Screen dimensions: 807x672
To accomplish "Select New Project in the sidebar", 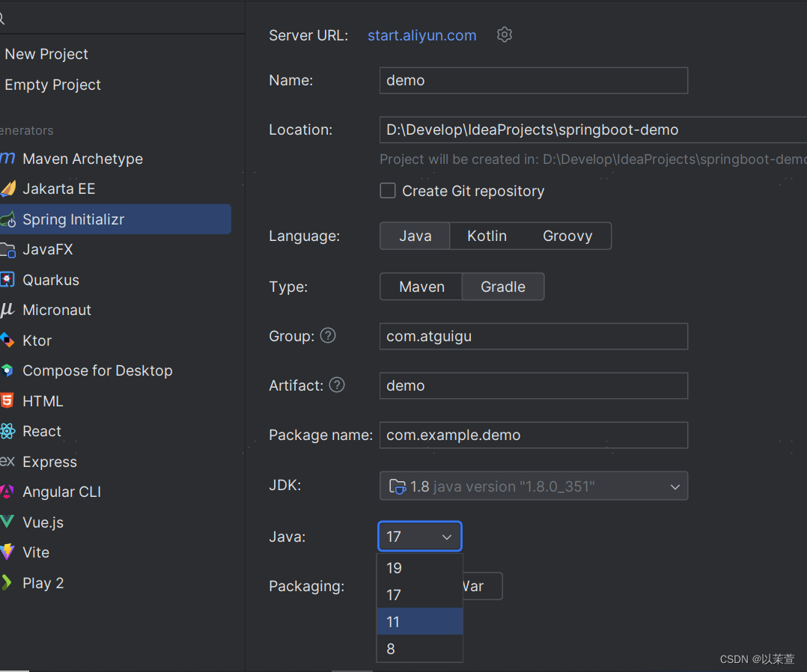I will pyautogui.click(x=46, y=54).
